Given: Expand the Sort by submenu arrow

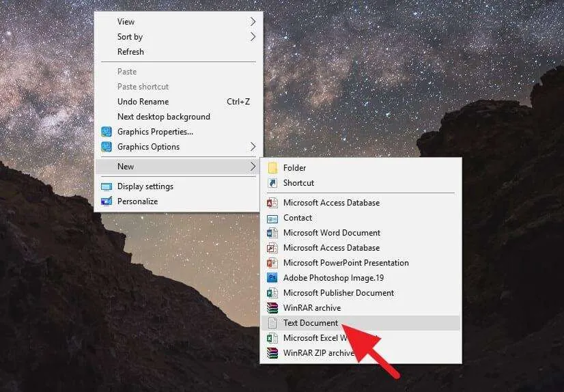Looking at the screenshot, I should [x=253, y=37].
